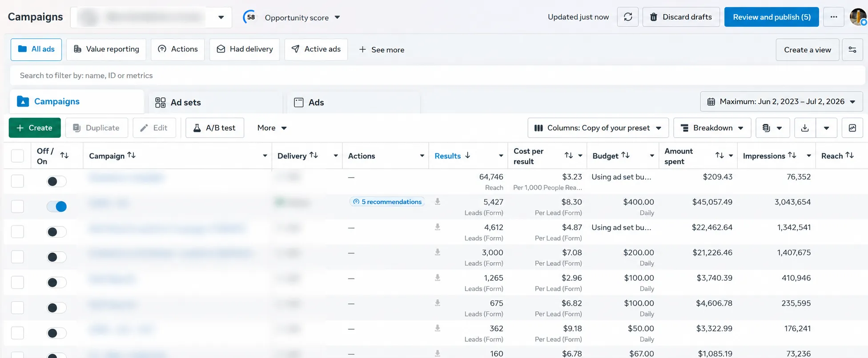This screenshot has height=358, width=868.
Task: Select checkbox for the $21,226.46 campaign
Action: (17, 257)
